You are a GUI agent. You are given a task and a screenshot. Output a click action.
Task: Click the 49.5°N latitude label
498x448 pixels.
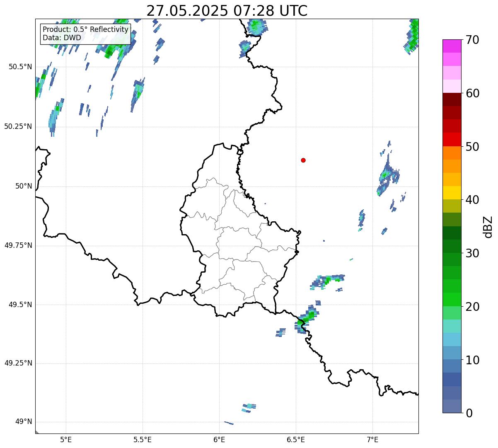tap(20, 305)
